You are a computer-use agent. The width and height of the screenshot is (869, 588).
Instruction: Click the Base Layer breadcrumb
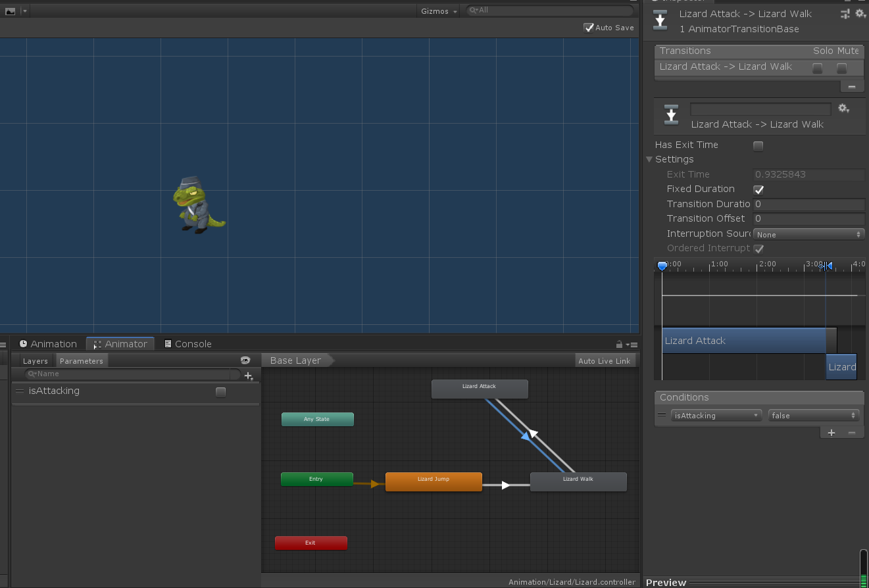pos(295,360)
